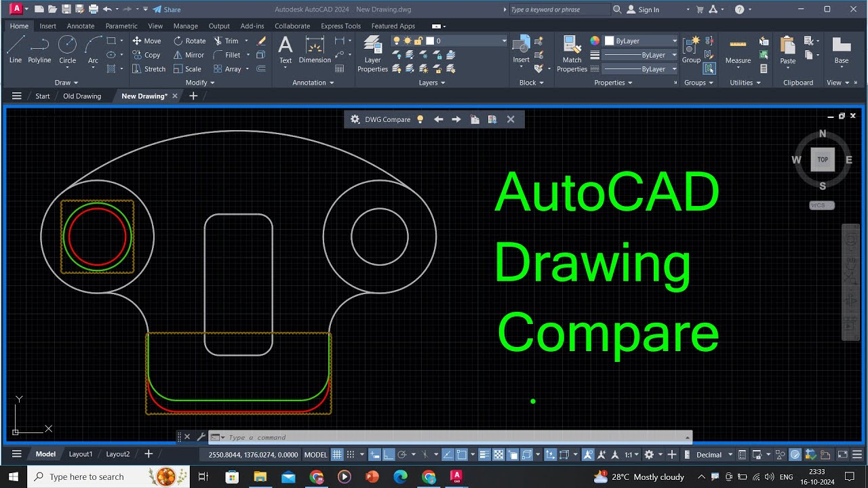This screenshot has height=488, width=868.
Task: Toggle MODEL space button in status bar
Action: (x=315, y=454)
